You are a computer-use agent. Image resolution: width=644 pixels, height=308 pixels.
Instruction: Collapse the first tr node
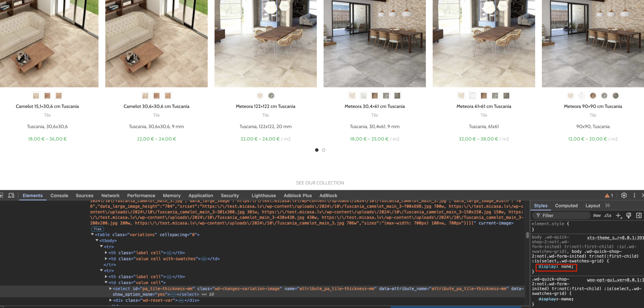click(x=101, y=246)
